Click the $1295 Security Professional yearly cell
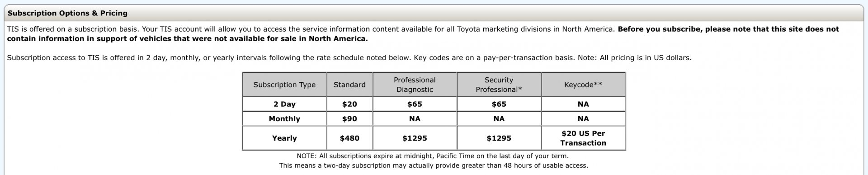Screen dimensions: 868x175 [x=499, y=138]
